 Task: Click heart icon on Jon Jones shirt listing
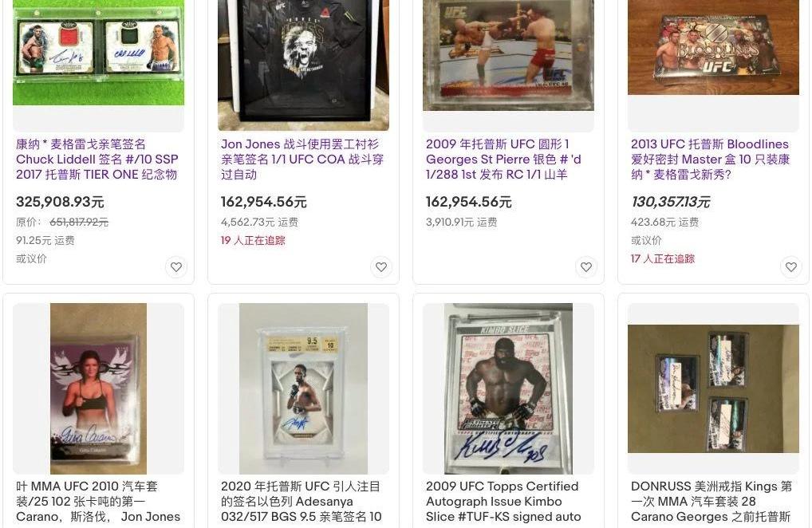[x=381, y=267]
